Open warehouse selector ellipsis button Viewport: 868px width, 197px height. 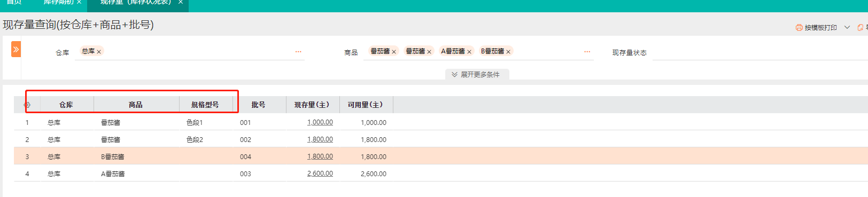298,52
